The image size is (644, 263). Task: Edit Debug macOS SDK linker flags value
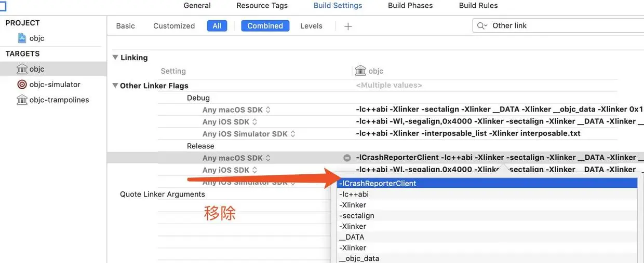[499, 109]
